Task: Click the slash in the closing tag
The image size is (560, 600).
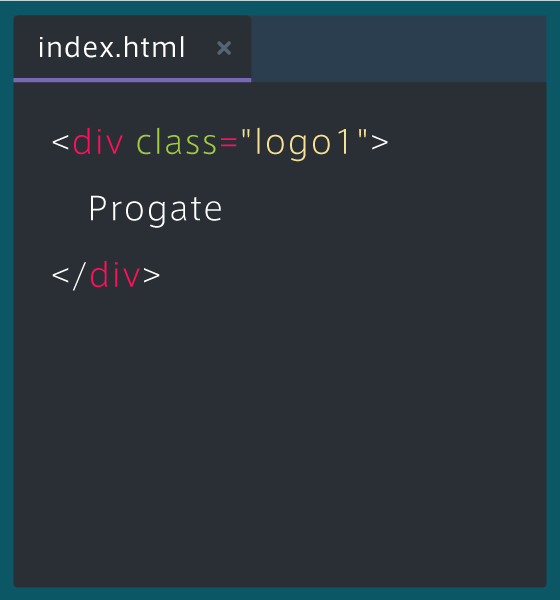Action: point(79,276)
